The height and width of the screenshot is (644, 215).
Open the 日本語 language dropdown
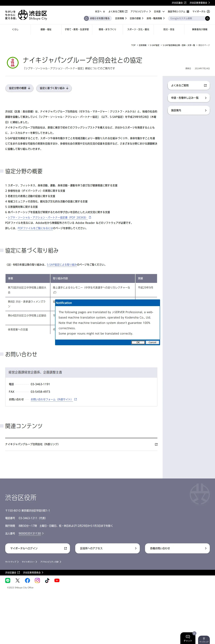[159, 12]
